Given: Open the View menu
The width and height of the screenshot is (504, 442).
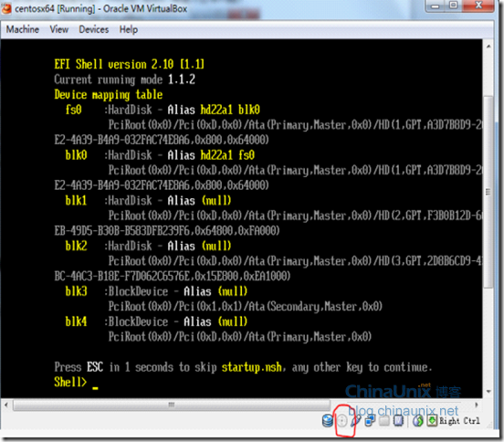Looking at the screenshot, I should 58,29.
